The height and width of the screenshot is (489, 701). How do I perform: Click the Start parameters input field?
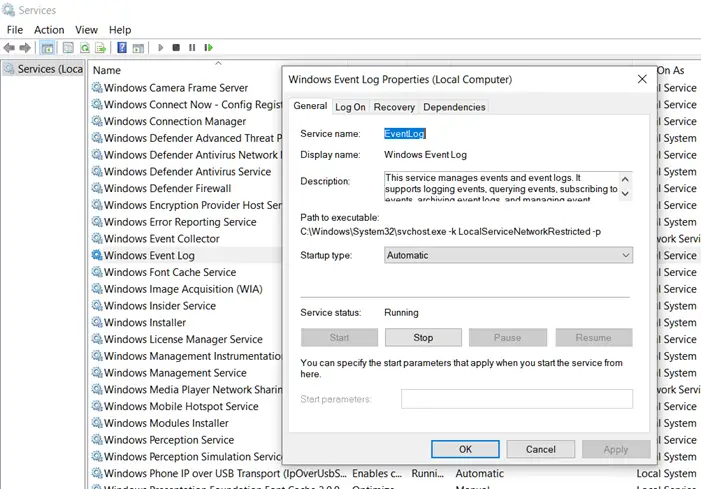point(517,399)
